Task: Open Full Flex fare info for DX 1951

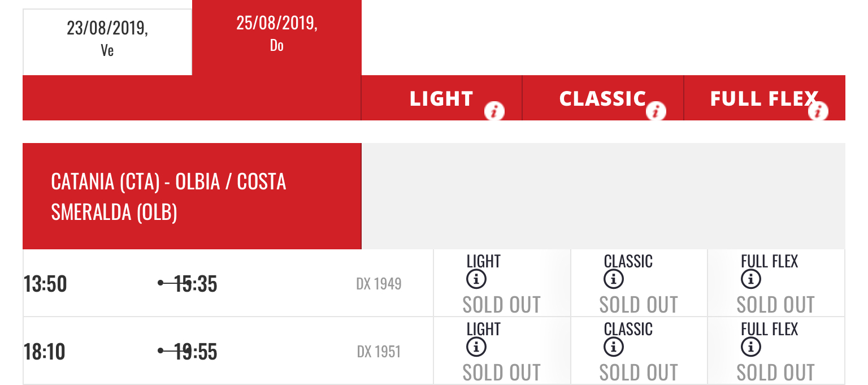Action: pyautogui.click(x=750, y=347)
